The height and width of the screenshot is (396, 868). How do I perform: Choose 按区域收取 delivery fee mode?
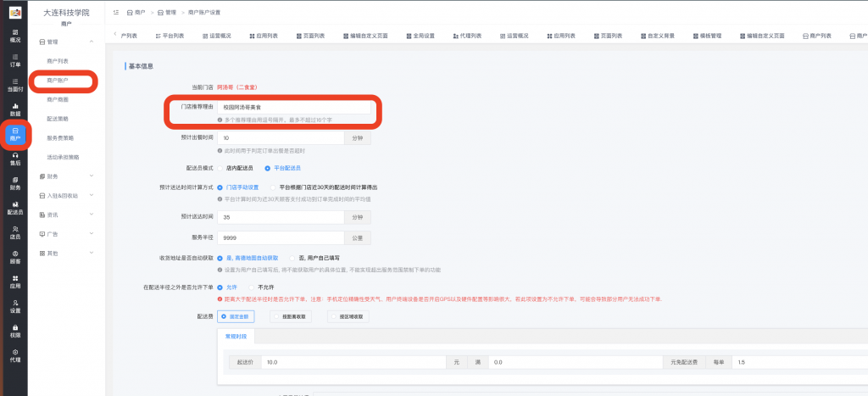tap(348, 317)
